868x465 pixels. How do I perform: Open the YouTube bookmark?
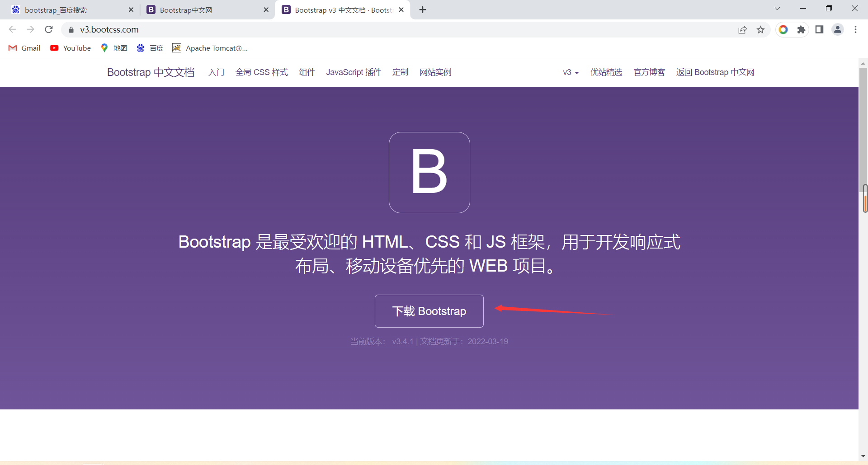(71, 48)
